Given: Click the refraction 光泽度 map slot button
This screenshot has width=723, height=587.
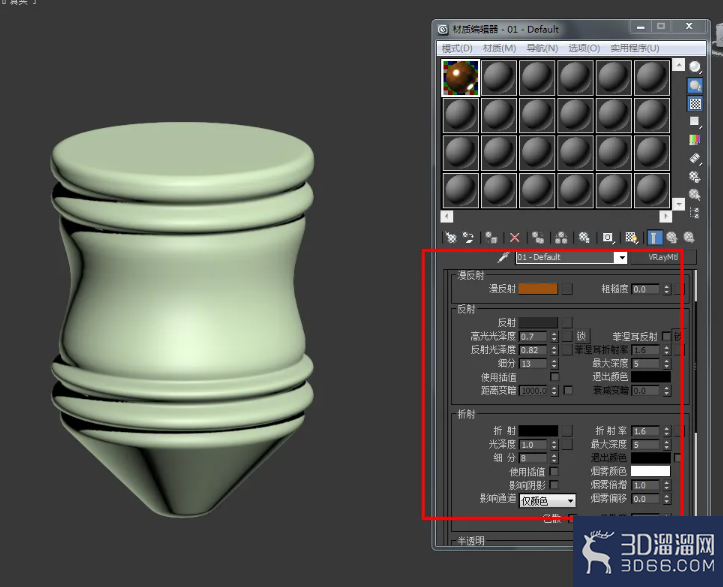Looking at the screenshot, I should pyautogui.click(x=567, y=445).
